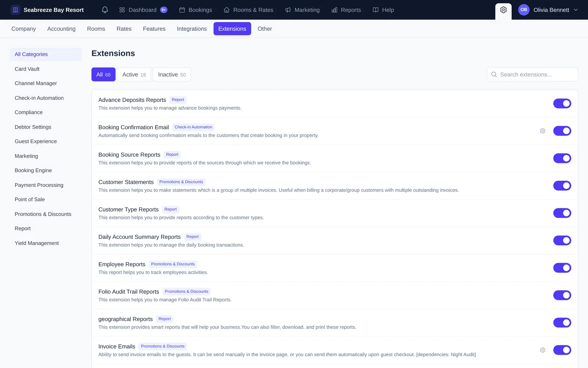The width and height of the screenshot is (588, 368).
Task: Show All 68 extensions filter
Action: [103, 74]
